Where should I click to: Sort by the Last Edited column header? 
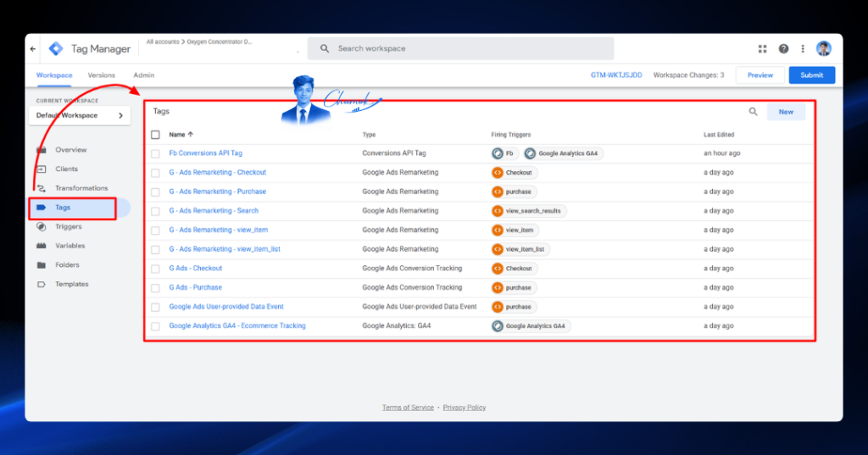pyautogui.click(x=719, y=135)
